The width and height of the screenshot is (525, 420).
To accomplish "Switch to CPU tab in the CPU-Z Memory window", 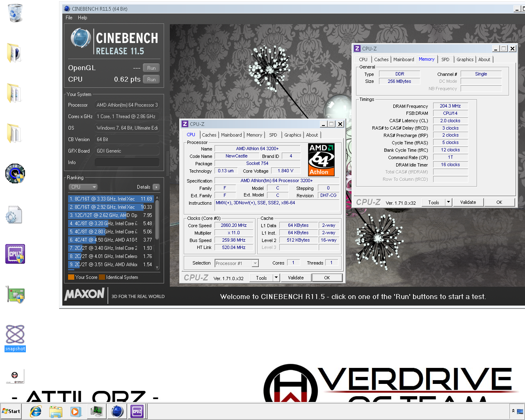I will click(x=363, y=59).
